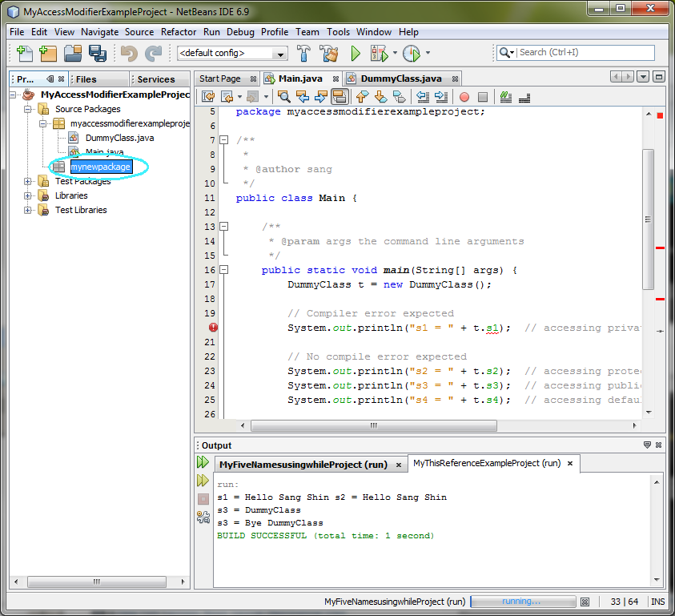Click the Uncomment lines icon

click(x=524, y=97)
